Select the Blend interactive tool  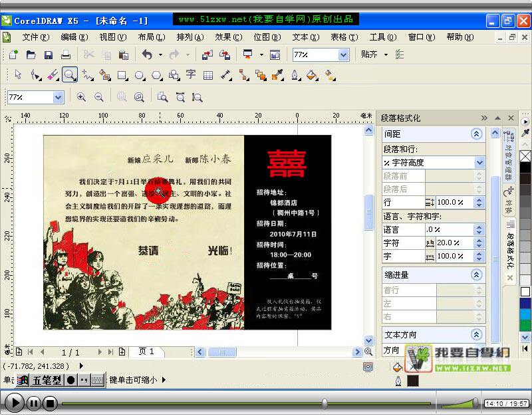click(261, 74)
